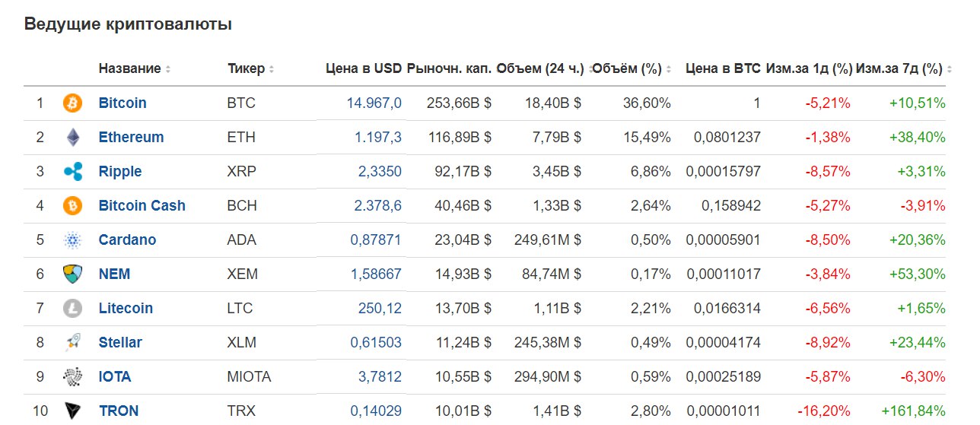The image size is (980, 425).
Task: Sort table by Название column arrow
Action: (x=168, y=69)
